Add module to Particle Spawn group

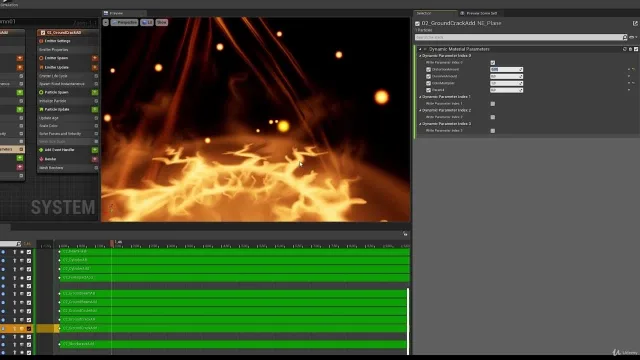click(x=95, y=93)
